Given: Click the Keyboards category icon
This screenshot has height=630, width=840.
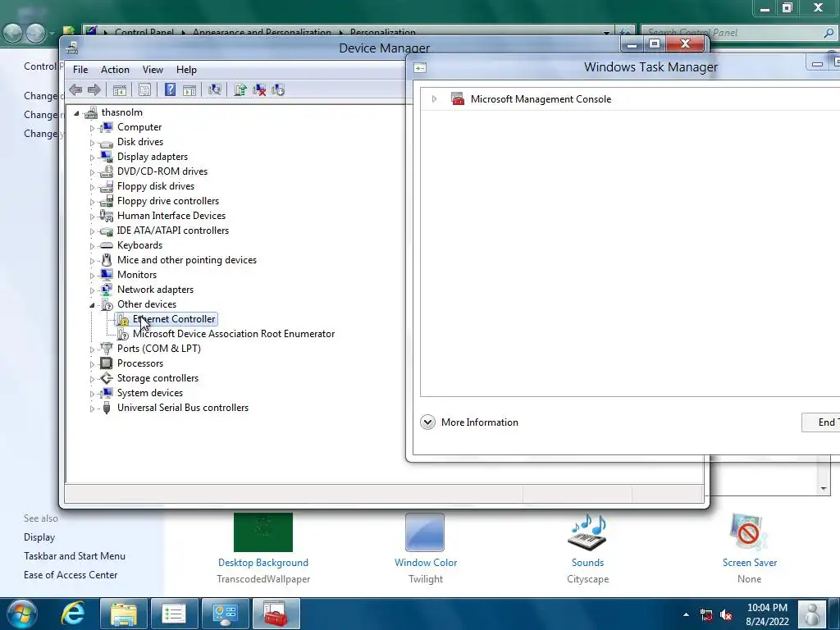Looking at the screenshot, I should coord(107,245).
